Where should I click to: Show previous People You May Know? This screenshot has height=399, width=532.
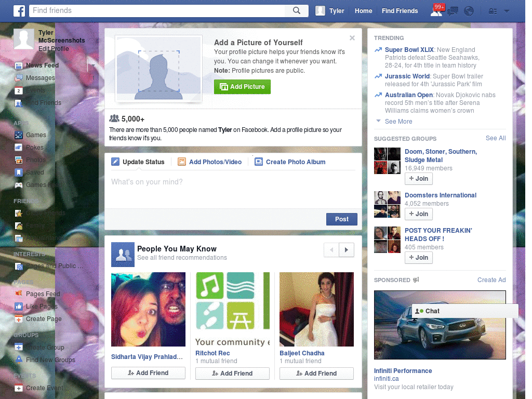[331, 250]
